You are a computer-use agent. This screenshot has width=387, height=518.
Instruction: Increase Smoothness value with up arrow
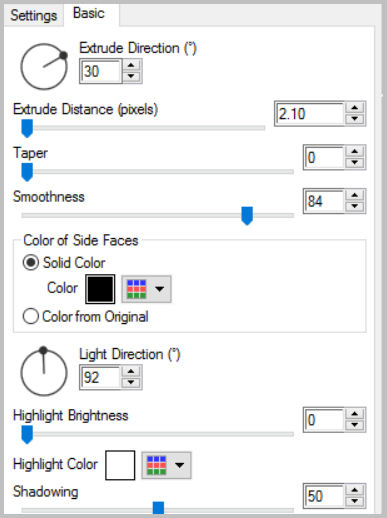click(x=355, y=196)
